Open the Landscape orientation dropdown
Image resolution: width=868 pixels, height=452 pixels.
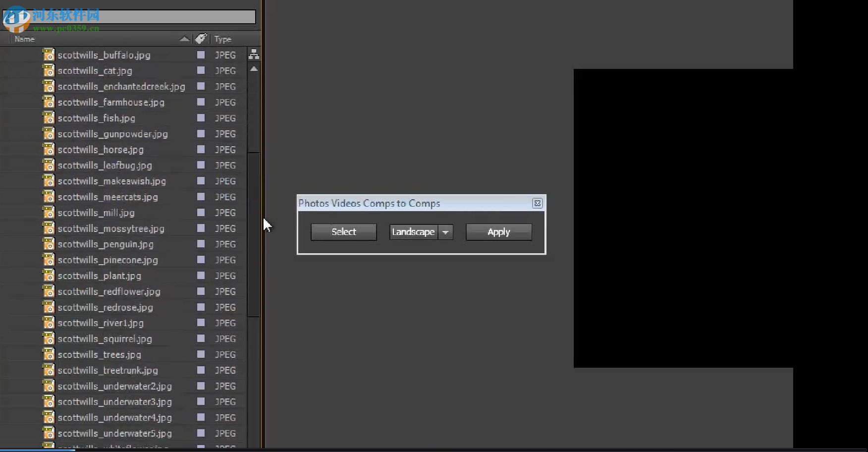(422, 232)
